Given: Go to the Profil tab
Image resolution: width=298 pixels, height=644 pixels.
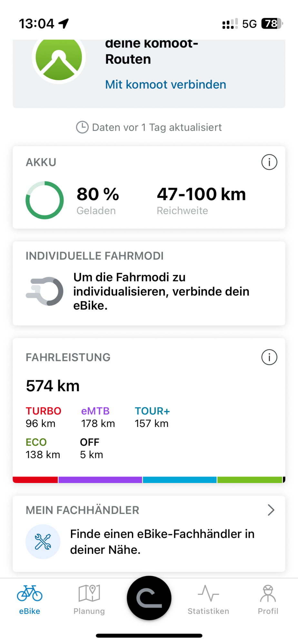Looking at the screenshot, I should tap(268, 600).
